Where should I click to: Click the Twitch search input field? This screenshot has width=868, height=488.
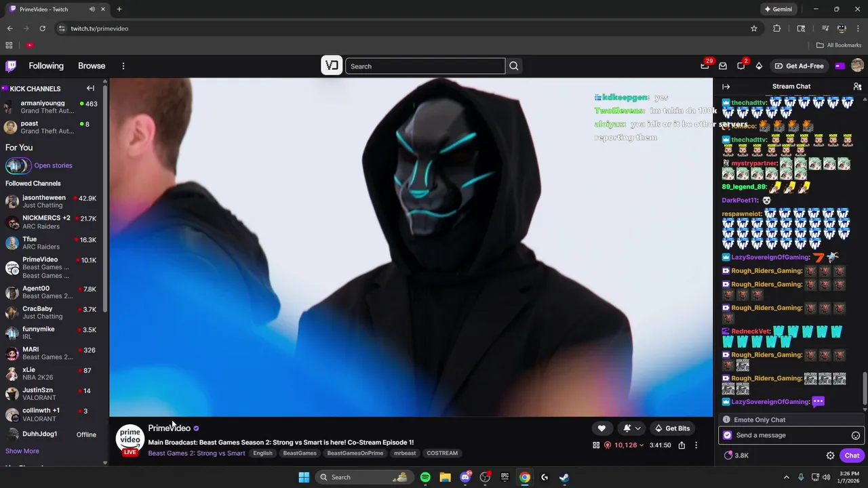[425, 66]
